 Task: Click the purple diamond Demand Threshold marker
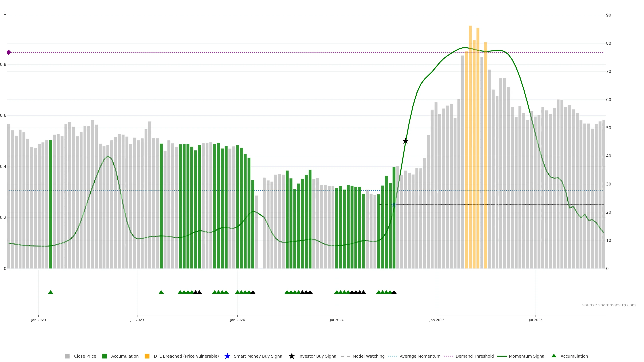pos(9,52)
